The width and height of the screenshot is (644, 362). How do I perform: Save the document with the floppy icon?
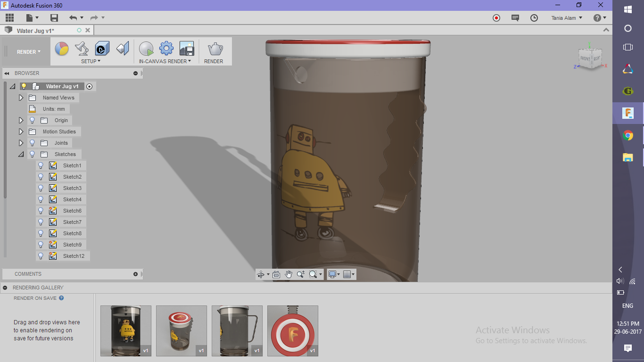tap(54, 18)
